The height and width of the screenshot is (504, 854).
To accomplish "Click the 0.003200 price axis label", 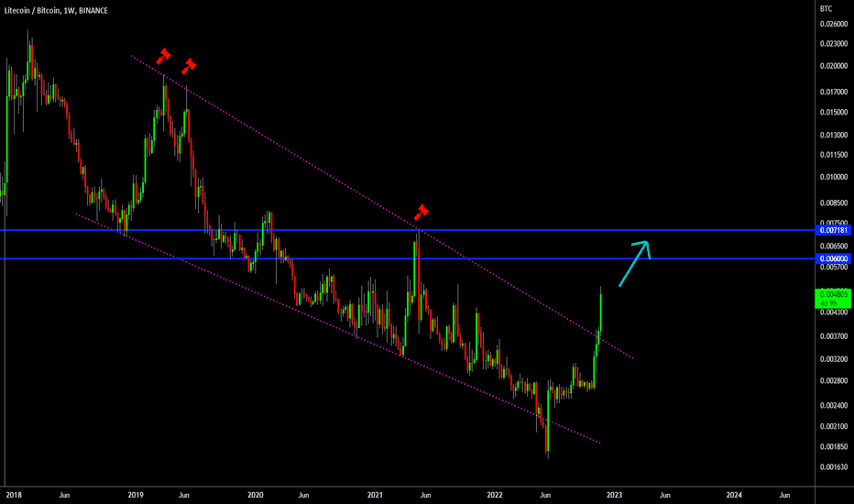I will 834,359.
